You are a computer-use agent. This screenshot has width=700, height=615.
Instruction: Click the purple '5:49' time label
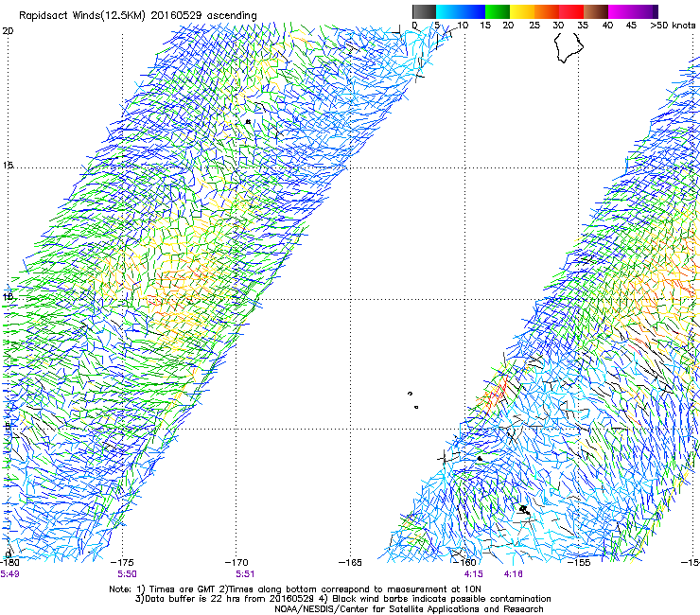tap(9, 574)
